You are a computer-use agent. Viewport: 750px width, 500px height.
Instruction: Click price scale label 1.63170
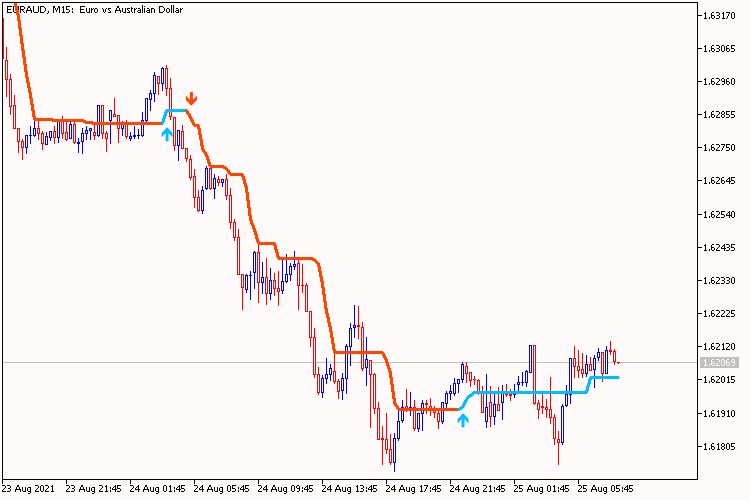point(719,16)
